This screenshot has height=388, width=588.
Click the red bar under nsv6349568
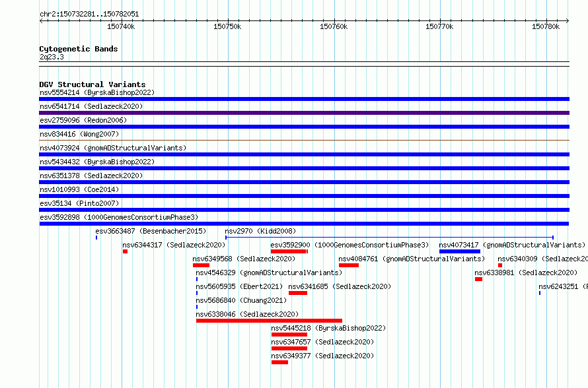point(201,265)
